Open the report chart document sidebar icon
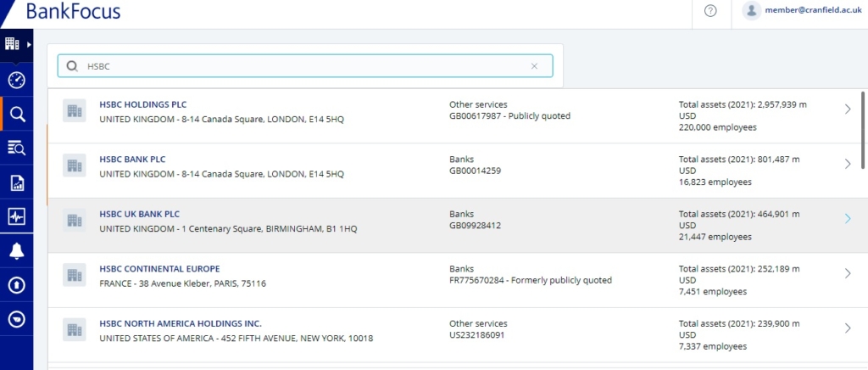The image size is (868, 370). coord(16,182)
